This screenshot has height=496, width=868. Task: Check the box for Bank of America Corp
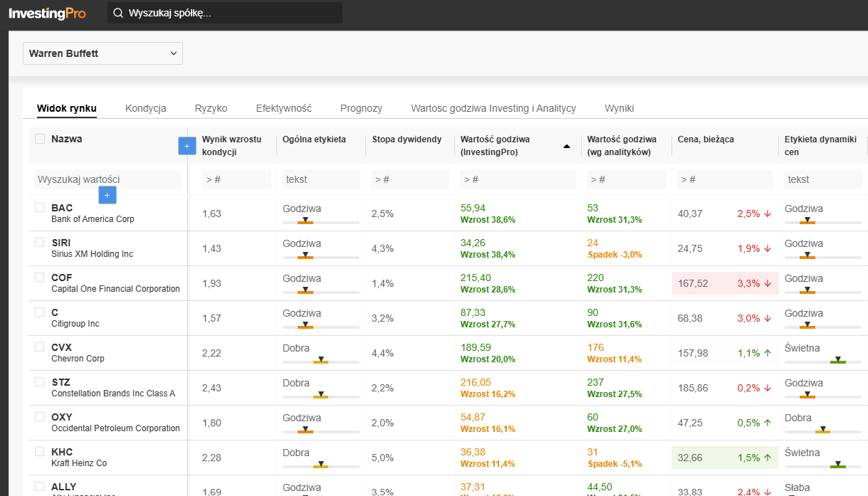[x=40, y=208]
